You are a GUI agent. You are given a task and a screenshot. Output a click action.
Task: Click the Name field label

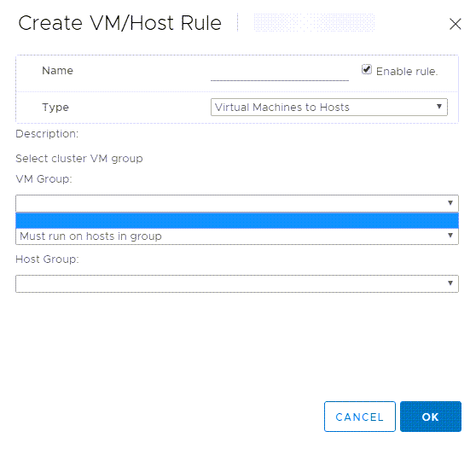(58, 71)
